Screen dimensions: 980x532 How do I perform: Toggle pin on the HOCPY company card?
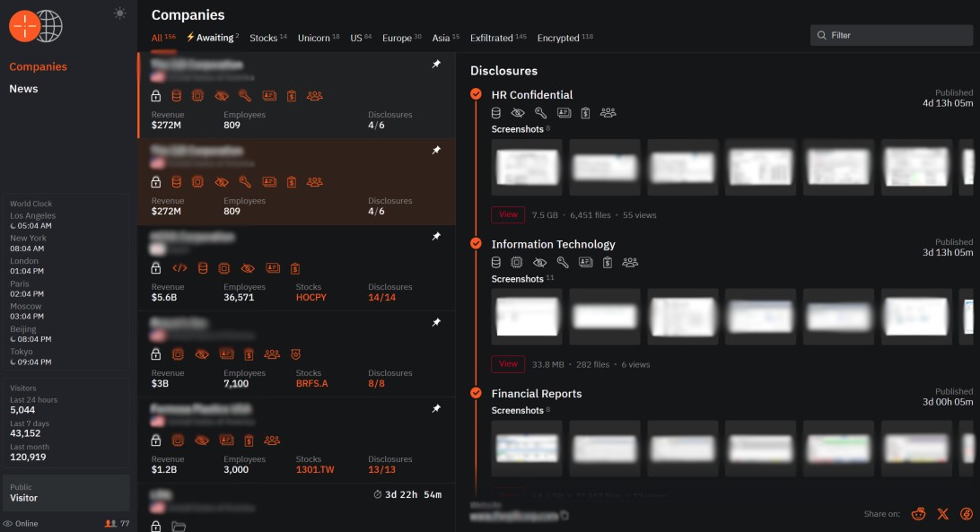436,237
